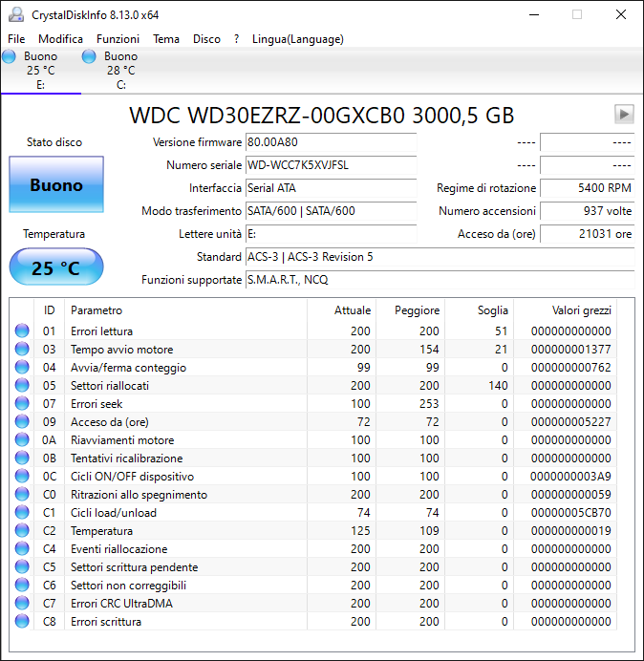The image size is (644, 661).
Task: Click status icon for Settori riallocati
Action: coord(22,385)
